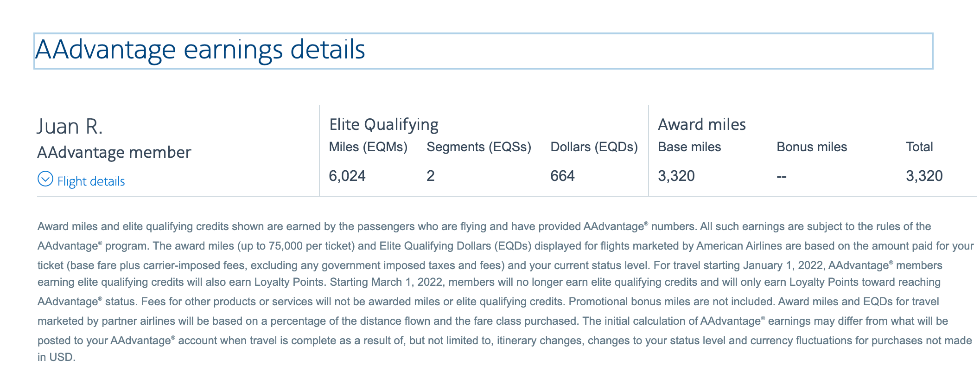Screen dimensions: 980x373
Task: Expand the Flight details chevron icon
Action: tap(45, 179)
